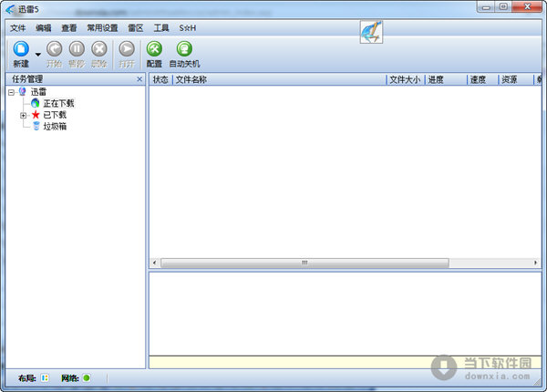Click the 新建 (New) task icon
This screenshot has width=547, height=392.
tap(20, 49)
